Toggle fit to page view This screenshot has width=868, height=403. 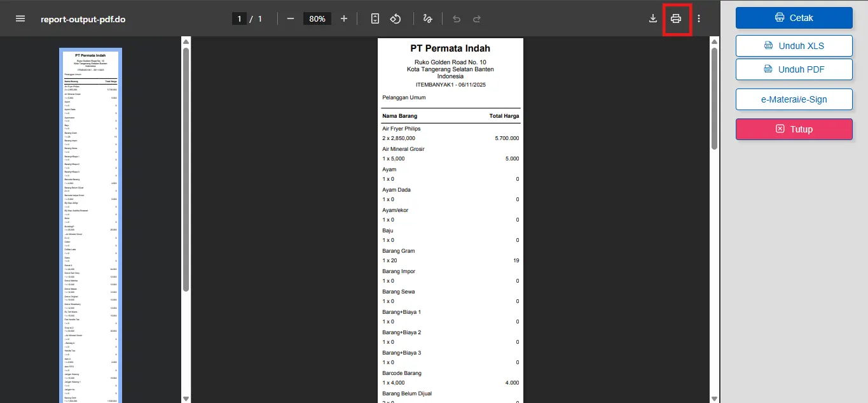click(x=375, y=19)
